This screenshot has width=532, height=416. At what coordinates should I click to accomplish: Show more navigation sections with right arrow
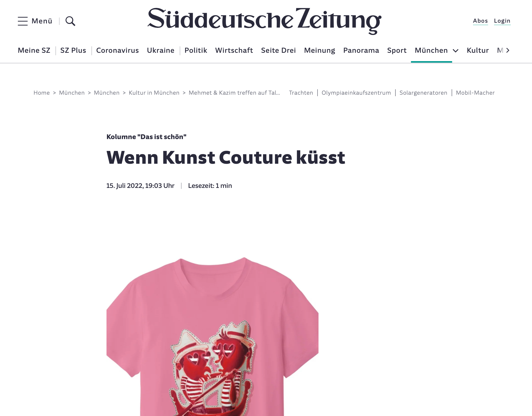pos(508,50)
